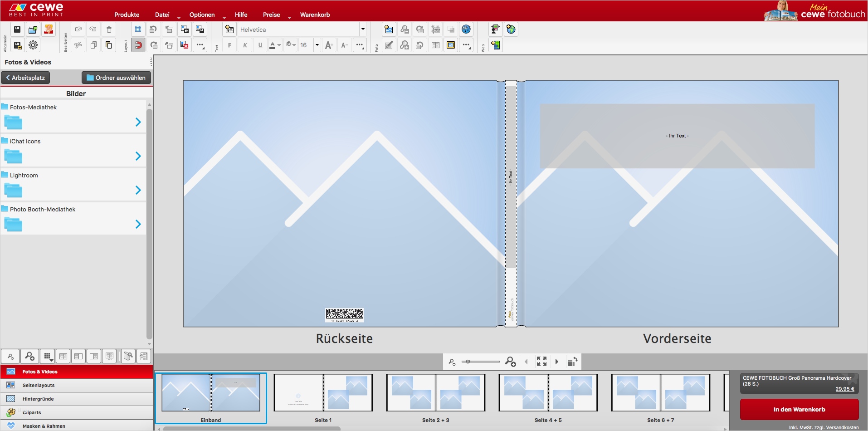
Task: Open the Layout group more options button
Action: (x=200, y=45)
